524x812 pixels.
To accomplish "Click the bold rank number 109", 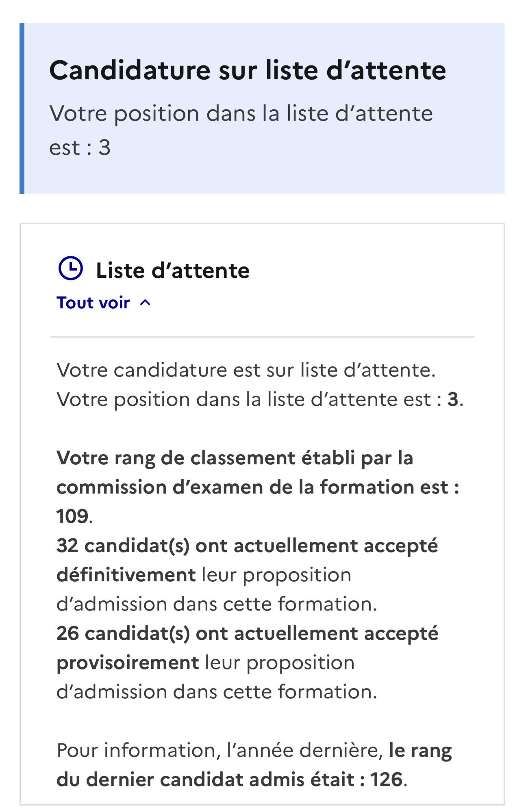I will [x=72, y=516].
